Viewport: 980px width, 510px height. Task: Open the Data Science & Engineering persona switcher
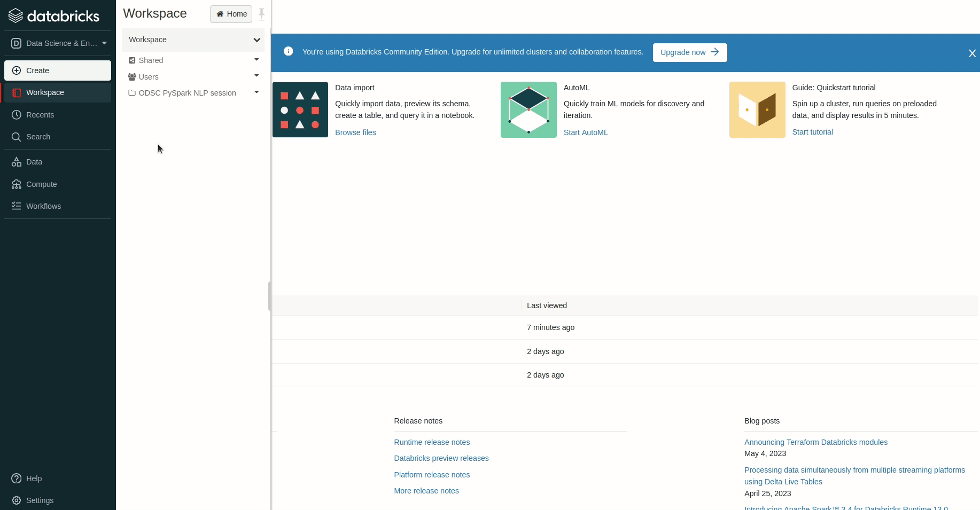[58, 43]
